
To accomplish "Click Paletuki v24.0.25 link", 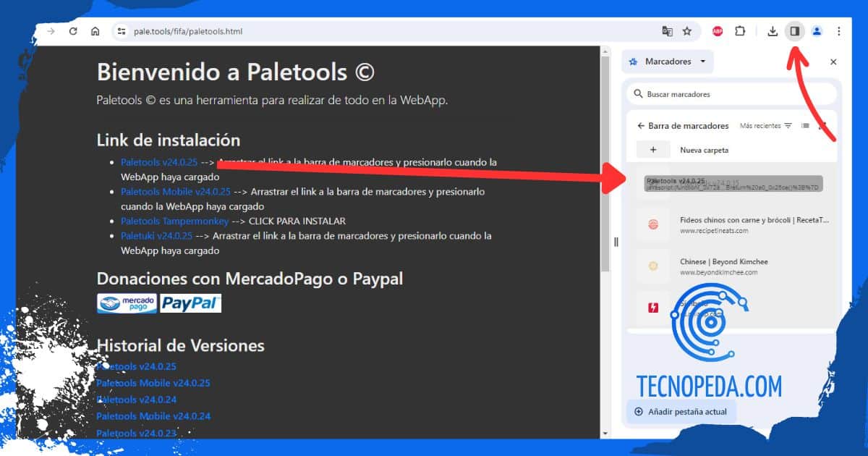I will 156,236.
